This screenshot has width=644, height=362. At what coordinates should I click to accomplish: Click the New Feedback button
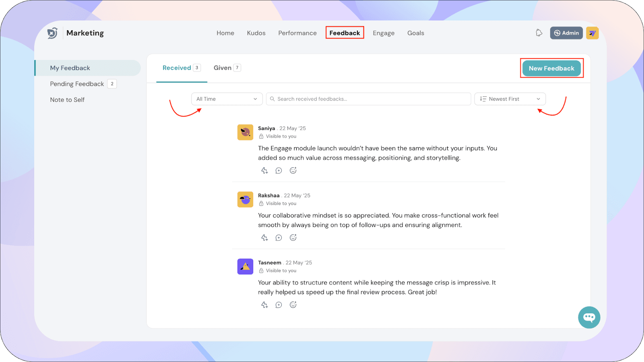pyautogui.click(x=551, y=68)
